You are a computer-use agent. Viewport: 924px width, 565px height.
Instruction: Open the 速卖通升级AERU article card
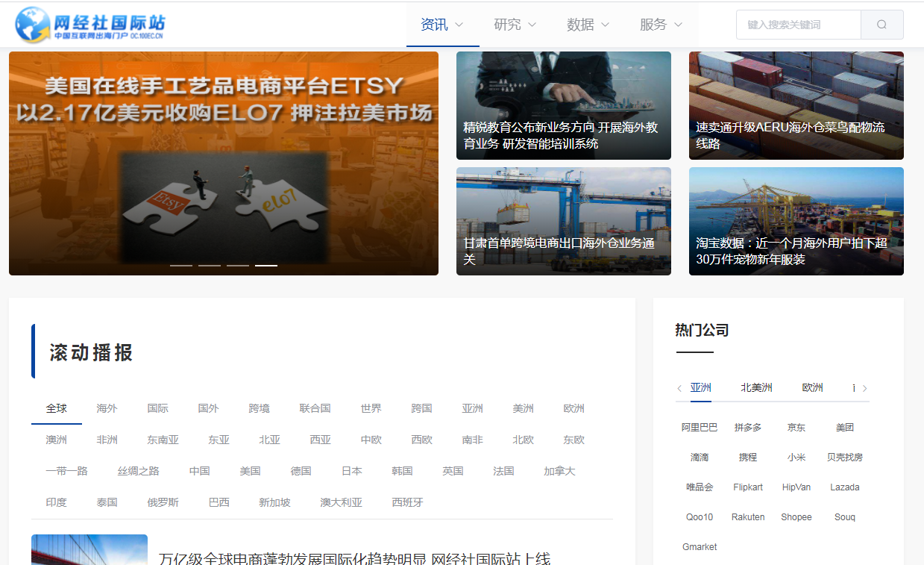(796, 105)
